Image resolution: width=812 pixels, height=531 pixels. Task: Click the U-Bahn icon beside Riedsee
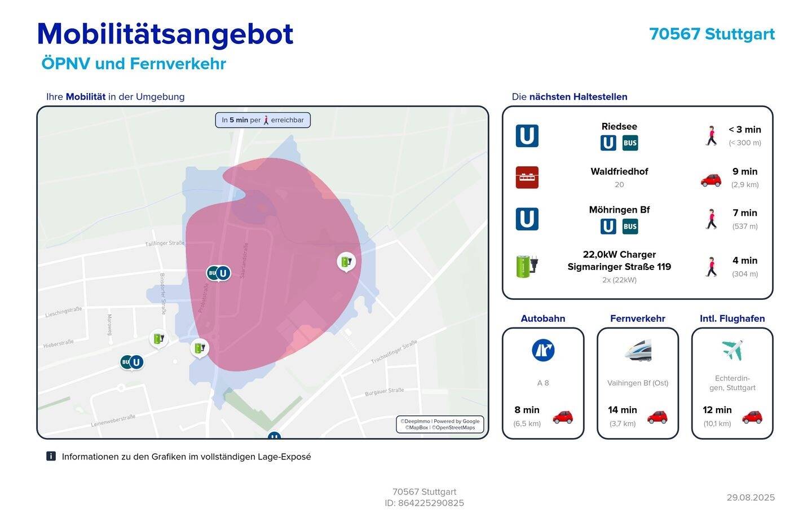pos(527,136)
